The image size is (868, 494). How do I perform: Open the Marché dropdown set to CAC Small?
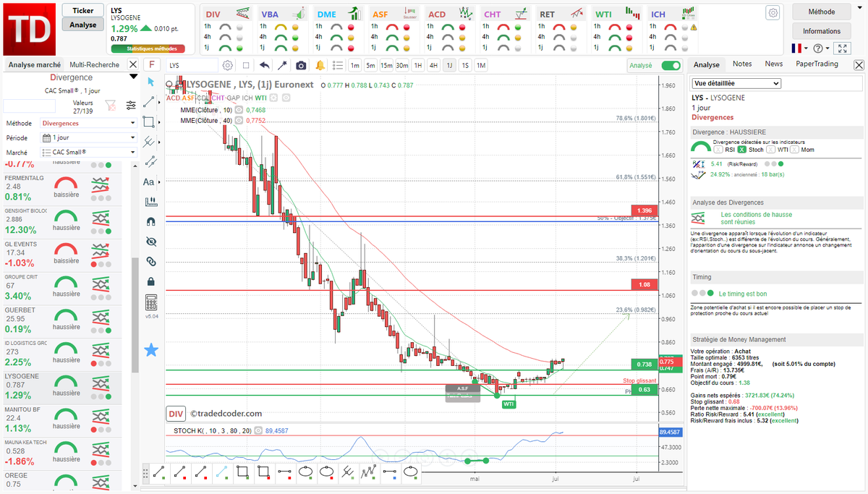tap(88, 152)
